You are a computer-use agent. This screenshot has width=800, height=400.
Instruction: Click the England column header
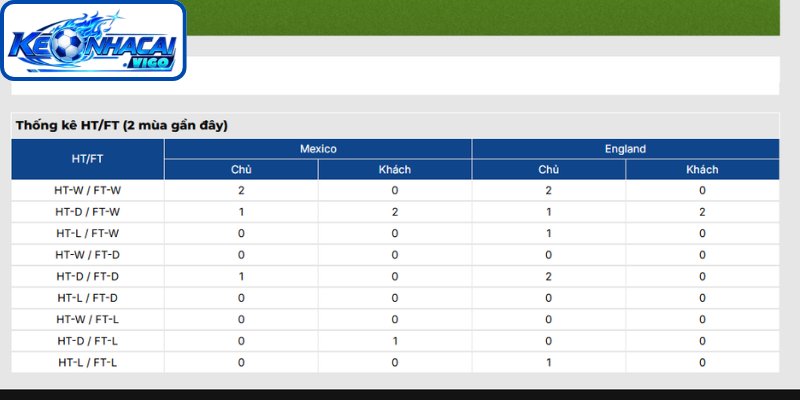tap(626, 149)
